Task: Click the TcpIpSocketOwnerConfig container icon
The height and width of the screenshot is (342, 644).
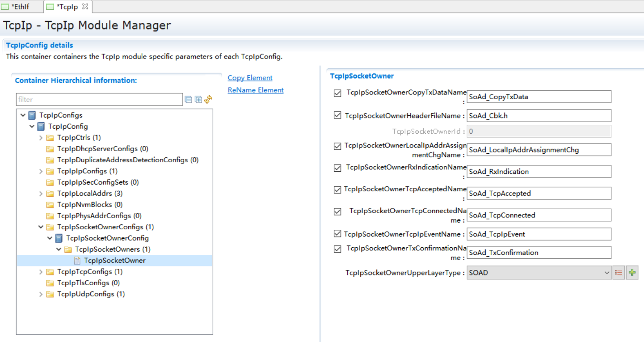Action: pos(59,238)
